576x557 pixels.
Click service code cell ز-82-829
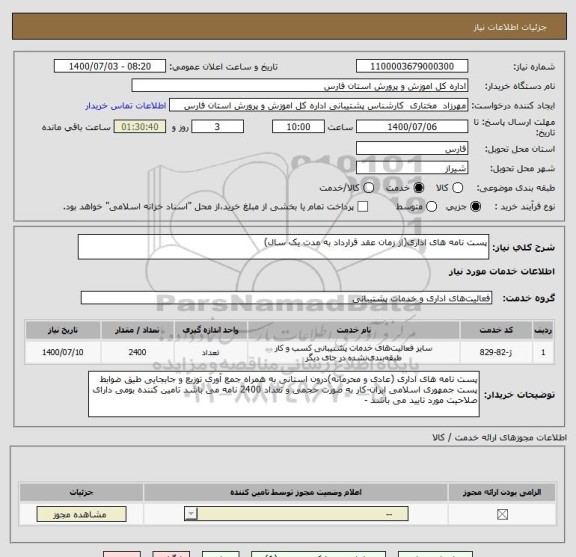coord(496,352)
